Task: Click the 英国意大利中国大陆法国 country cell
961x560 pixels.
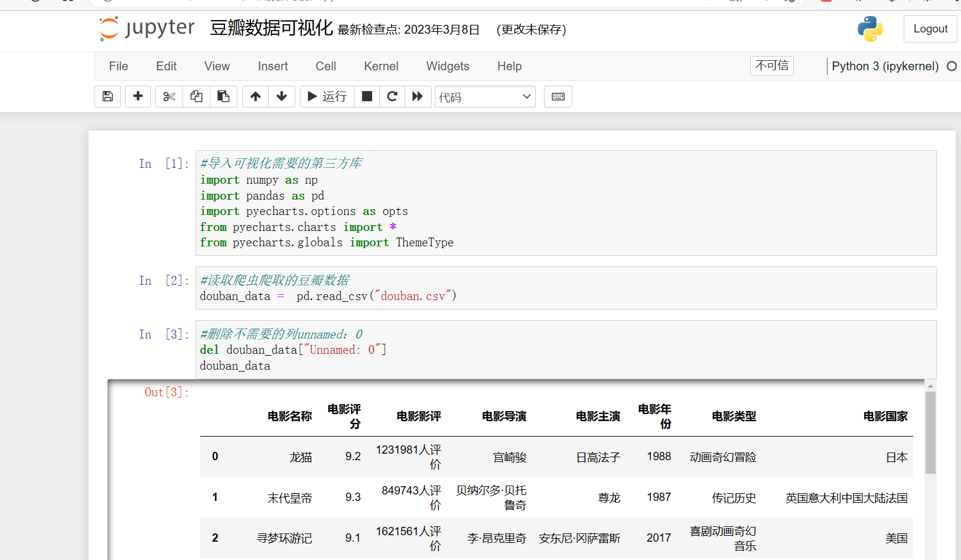Action: (846, 498)
